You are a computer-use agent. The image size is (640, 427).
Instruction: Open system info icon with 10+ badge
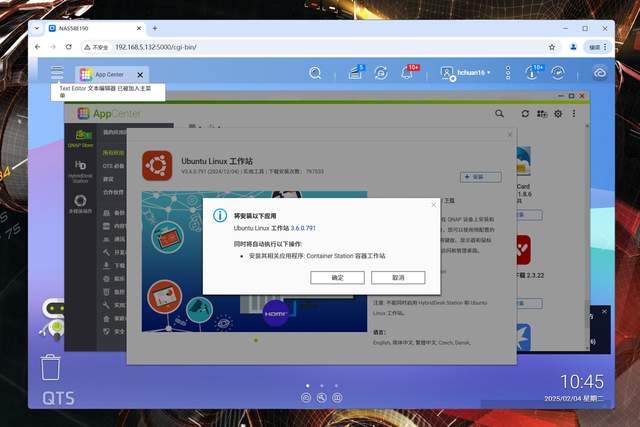532,73
